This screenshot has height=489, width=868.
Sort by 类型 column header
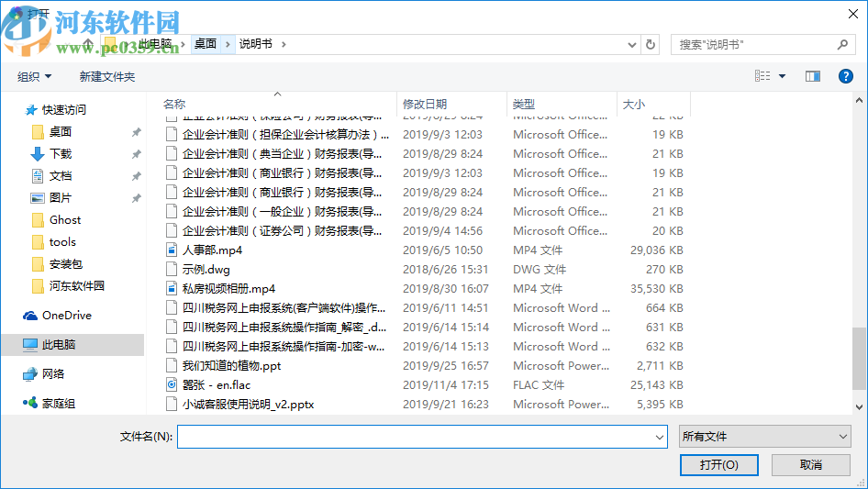[x=524, y=104]
